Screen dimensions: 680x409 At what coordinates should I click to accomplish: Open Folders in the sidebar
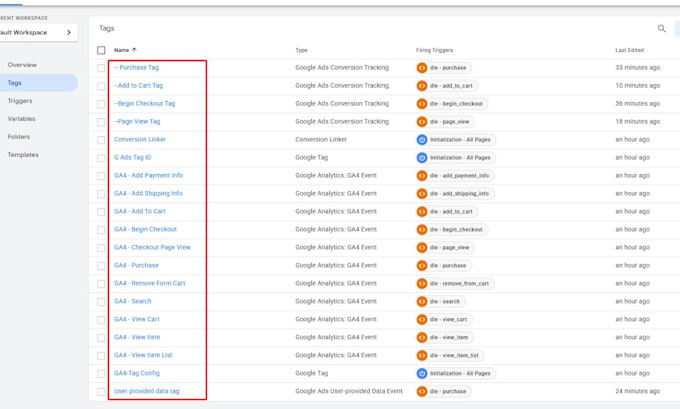pos(19,137)
